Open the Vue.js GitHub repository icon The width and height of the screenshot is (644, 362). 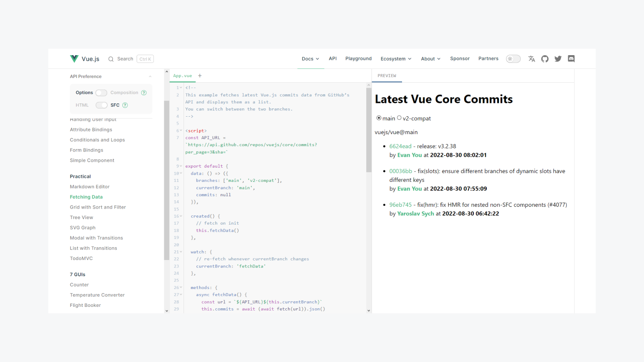click(x=545, y=58)
